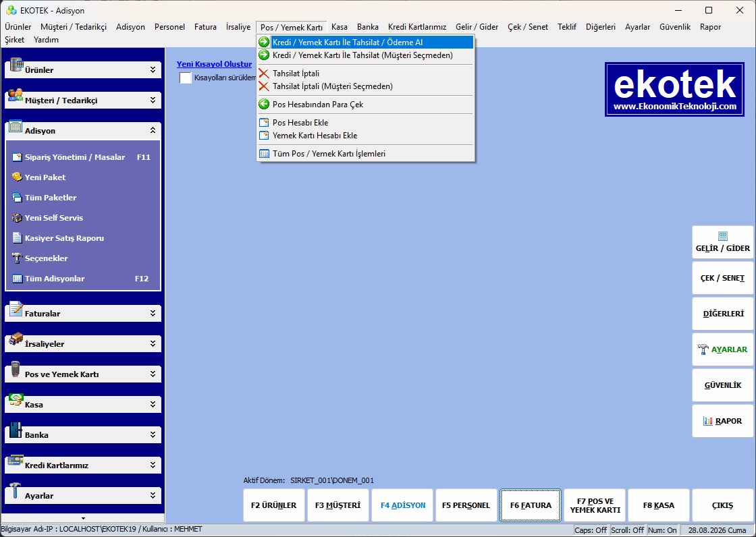Click the F6 FATURA button
Viewport: 756px width, 537px height.
click(x=531, y=505)
